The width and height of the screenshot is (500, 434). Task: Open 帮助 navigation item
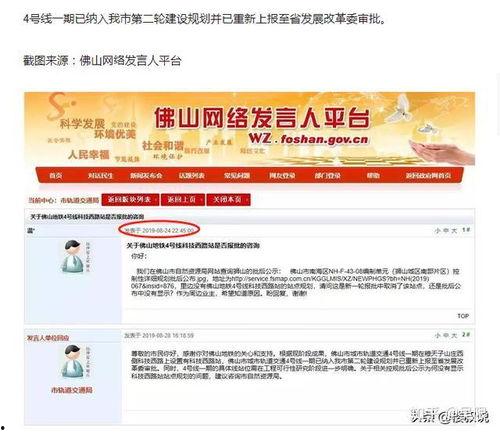click(x=373, y=175)
